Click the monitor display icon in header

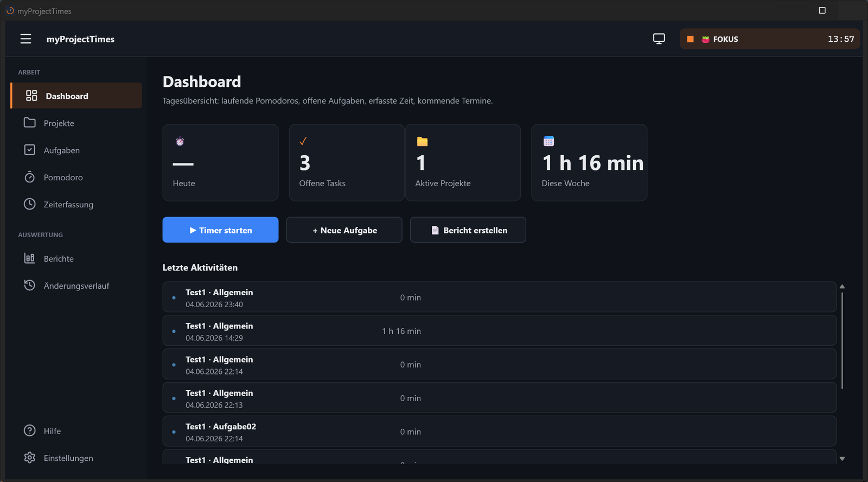point(659,39)
